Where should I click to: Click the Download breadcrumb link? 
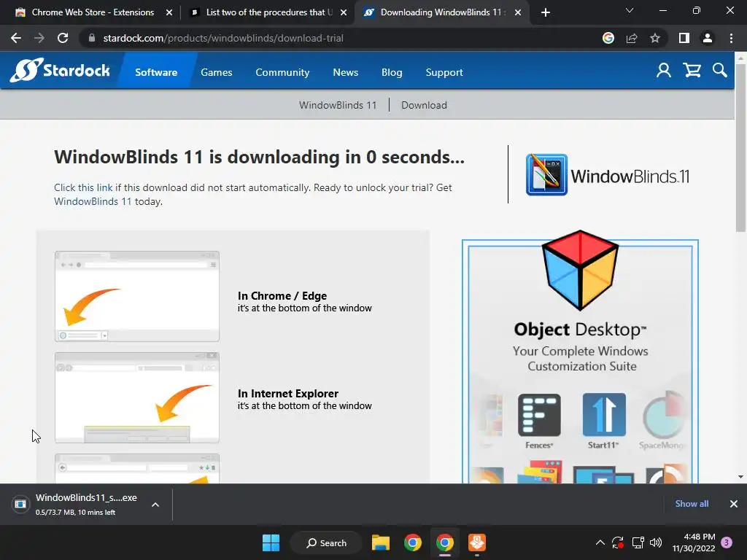coord(424,105)
